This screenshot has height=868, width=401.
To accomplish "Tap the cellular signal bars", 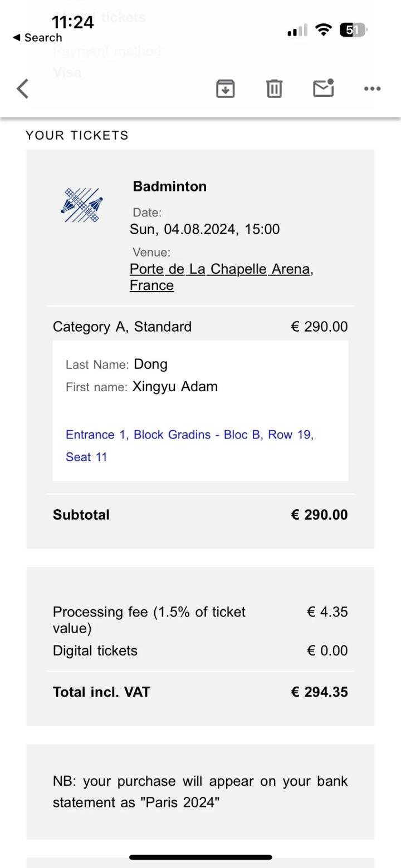I will pyautogui.click(x=297, y=31).
